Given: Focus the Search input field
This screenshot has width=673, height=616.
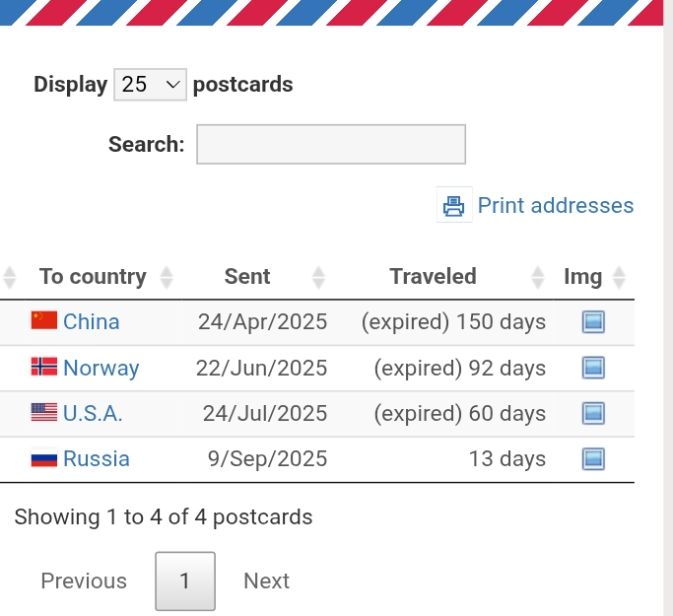Looking at the screenshot, I should click(x=331, y=144).
